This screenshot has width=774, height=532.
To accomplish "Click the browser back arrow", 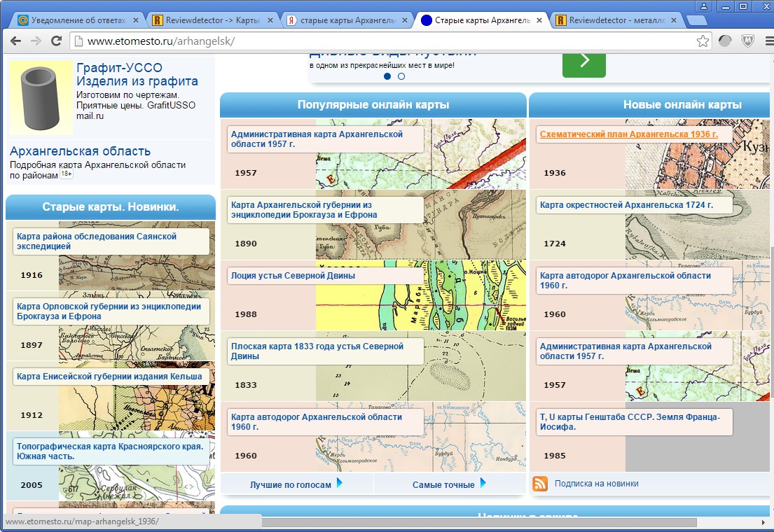I will 15,41.
